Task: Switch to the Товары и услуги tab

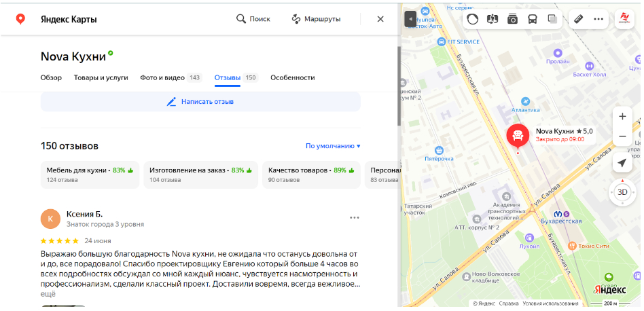Action: [x=101, y=77]
